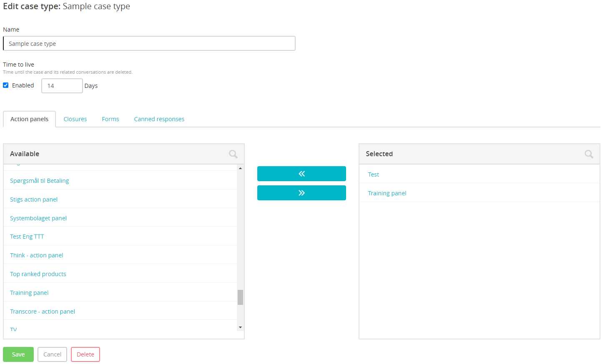The width and height of the screenshot is (605, 364).
Task: Click the search icon in Selected panel
Action: (589, 154)
